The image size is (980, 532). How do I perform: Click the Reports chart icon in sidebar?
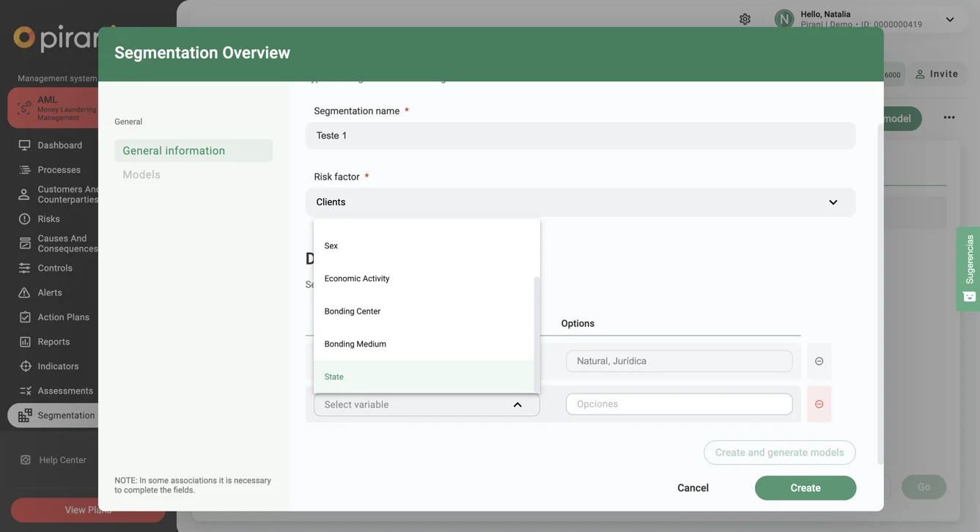tap(24, 341)
